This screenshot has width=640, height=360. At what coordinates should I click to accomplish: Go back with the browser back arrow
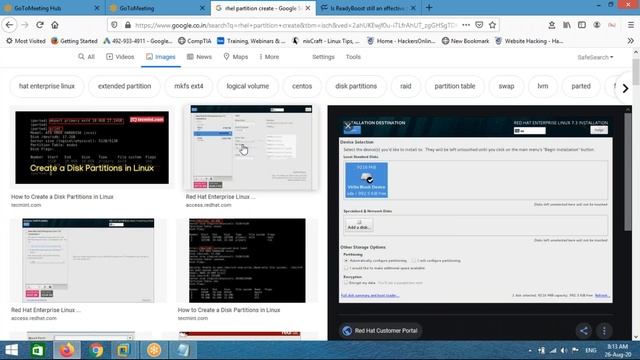9,25
